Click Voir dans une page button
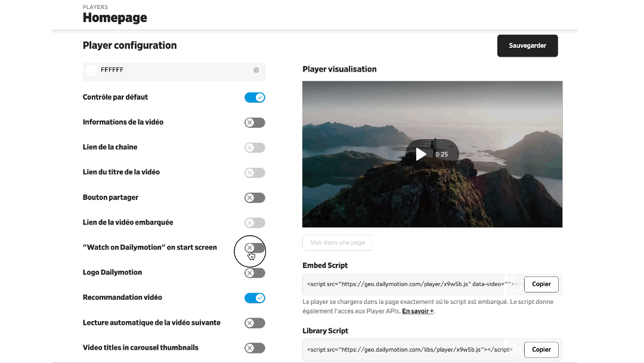 [338, 242]
